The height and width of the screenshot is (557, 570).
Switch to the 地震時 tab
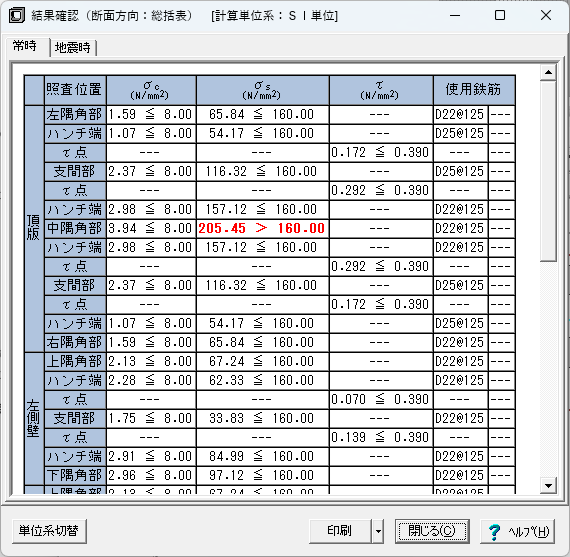coord(73,48)
